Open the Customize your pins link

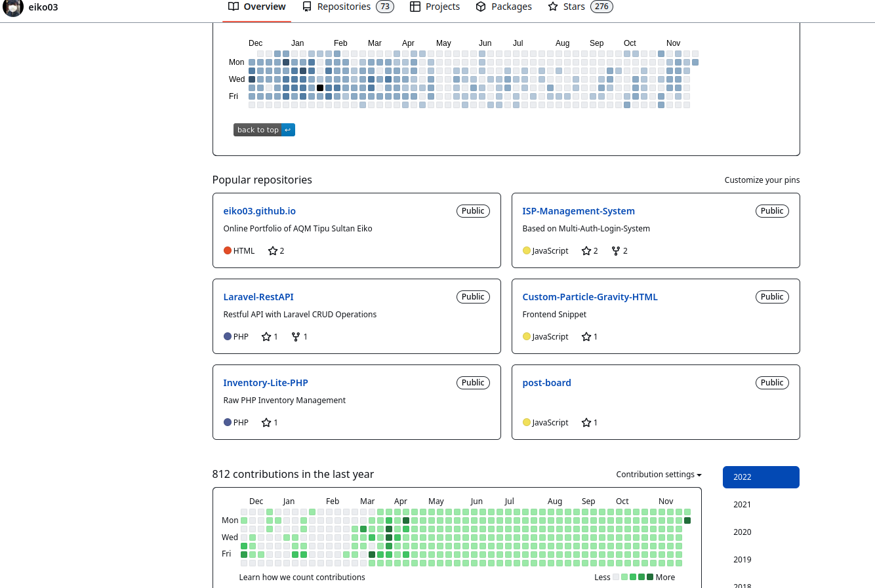762,179
